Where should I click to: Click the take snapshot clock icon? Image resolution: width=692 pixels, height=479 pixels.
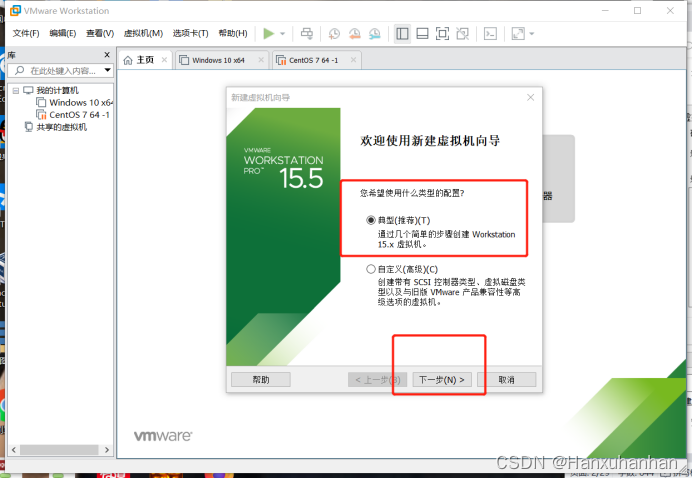(334, 34)
